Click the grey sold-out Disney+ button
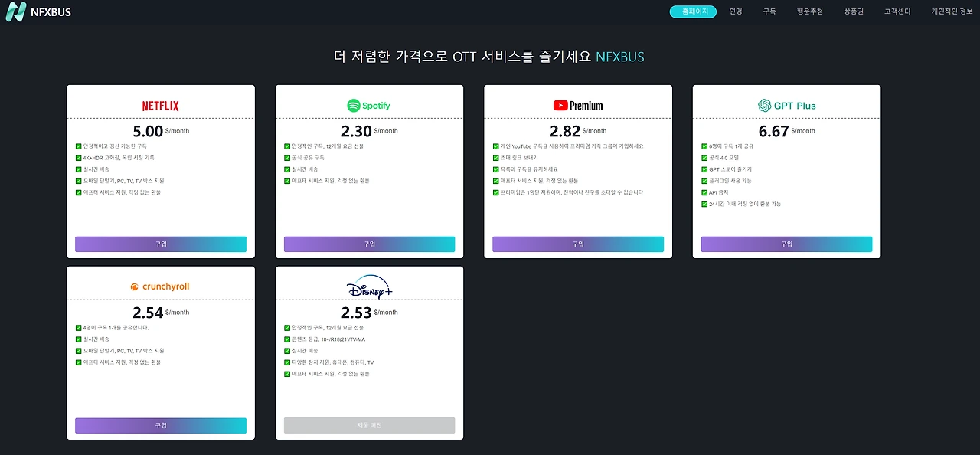 [x=369, y=425]
